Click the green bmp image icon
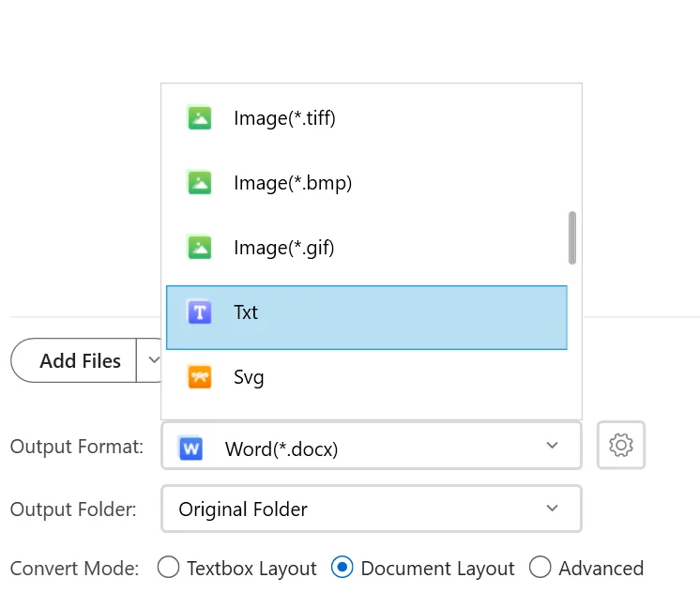 (x=199, y=183)
